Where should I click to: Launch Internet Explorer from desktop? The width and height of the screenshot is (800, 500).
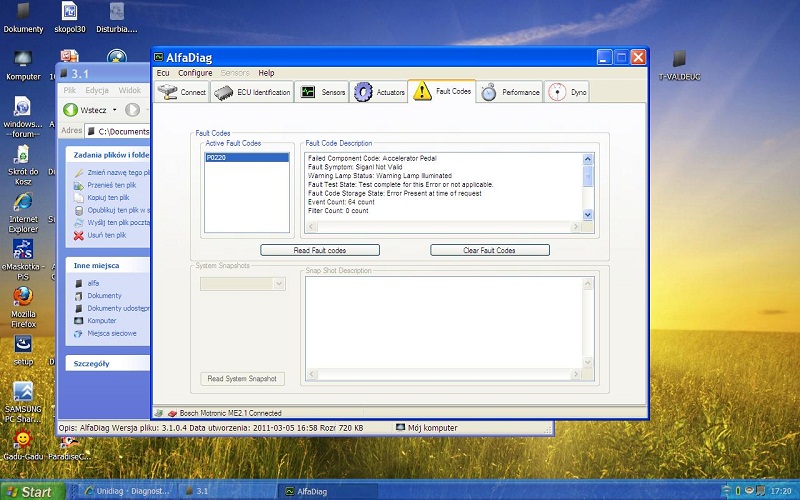23,212
